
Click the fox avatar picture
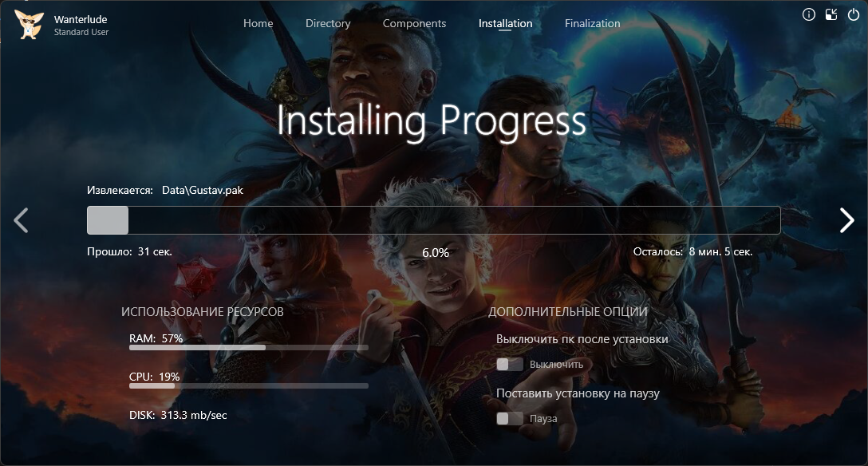30,24
